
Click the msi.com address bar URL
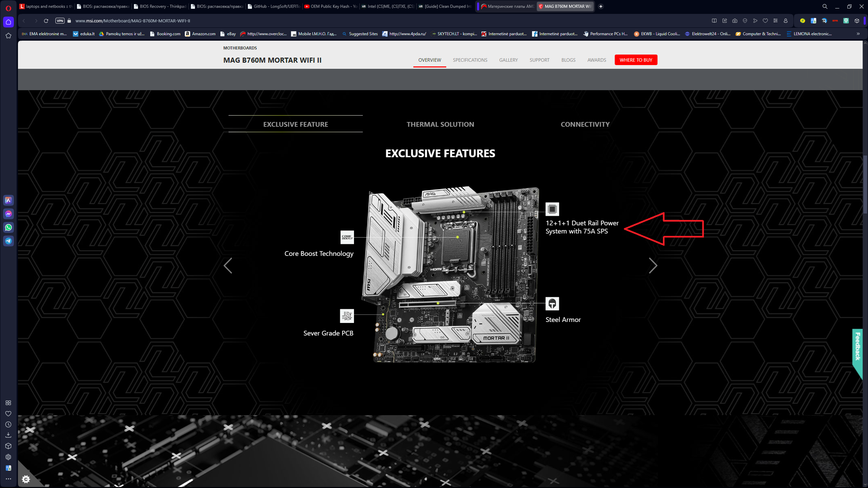(133, 21)
